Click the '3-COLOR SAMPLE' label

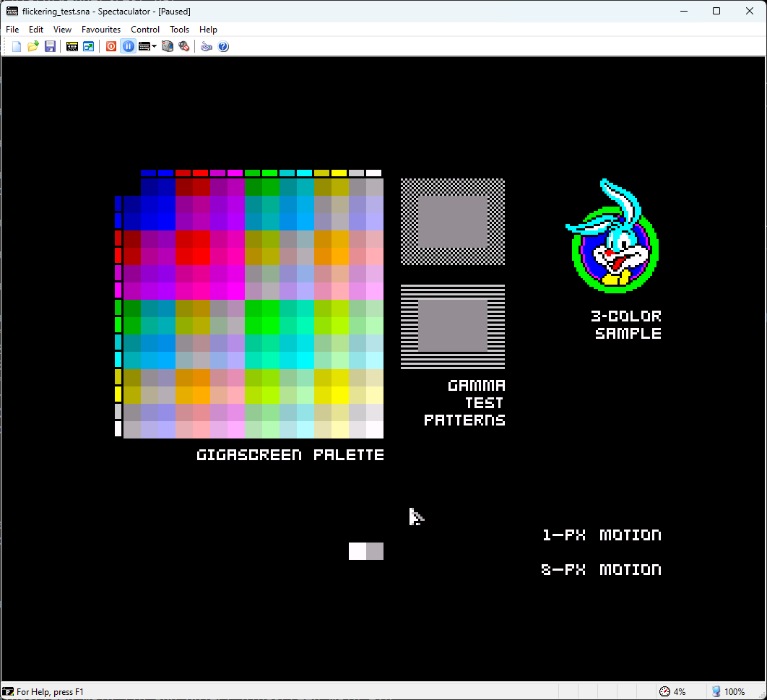(627, 325)
